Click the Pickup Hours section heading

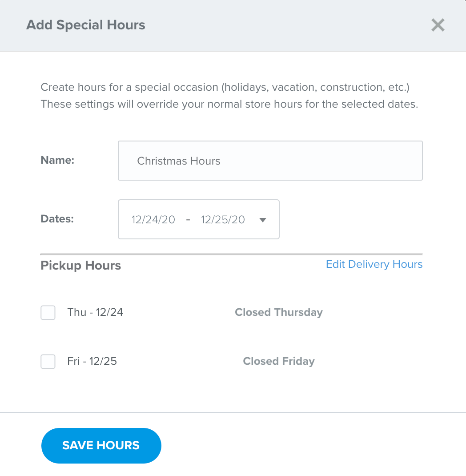tap(80, 265)
